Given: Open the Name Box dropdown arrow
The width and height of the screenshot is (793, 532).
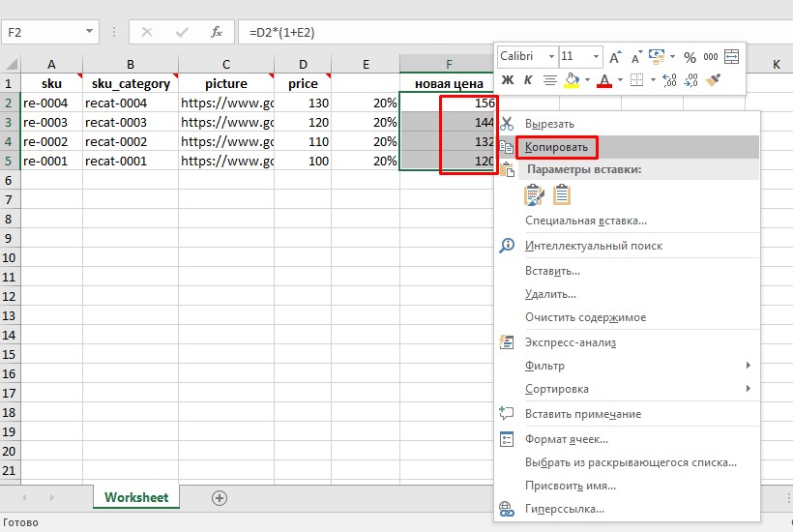Looking at the screenshot, I should click(x=90, y=32).
